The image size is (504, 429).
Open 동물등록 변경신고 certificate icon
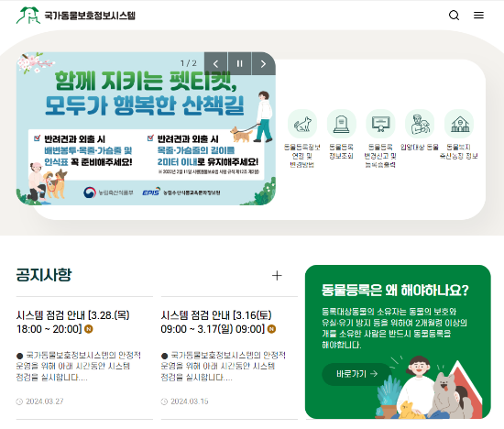point(380,124)
